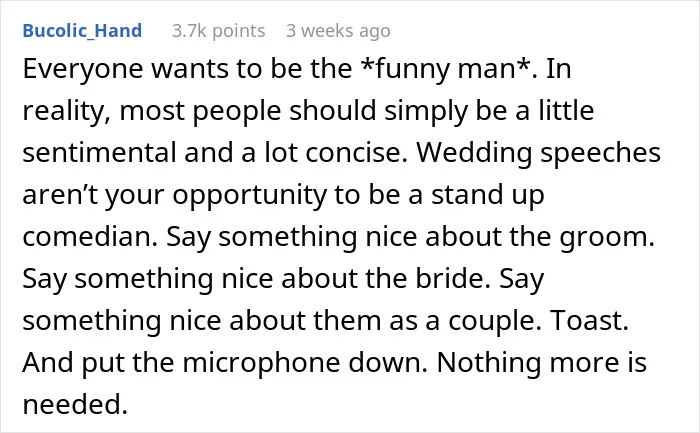700x433 pixels.
Task: Click the word 'microphone' in the comment
Action: click(261, 362)
